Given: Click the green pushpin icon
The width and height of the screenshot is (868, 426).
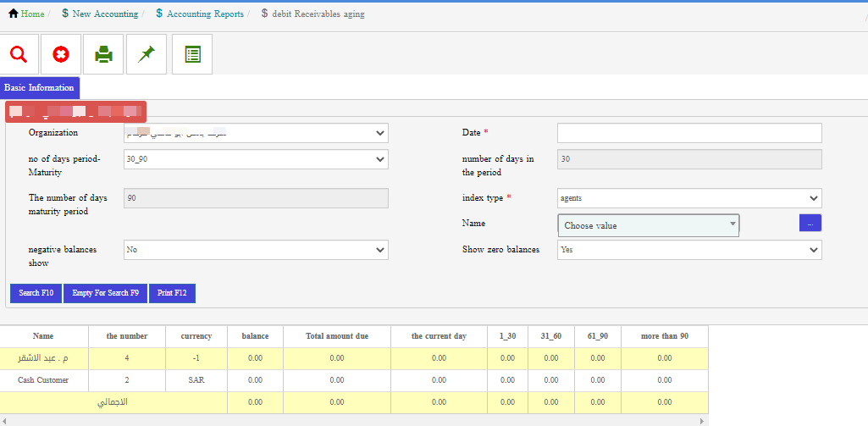Looking at the screenshot, I should [x=147, y=54].
